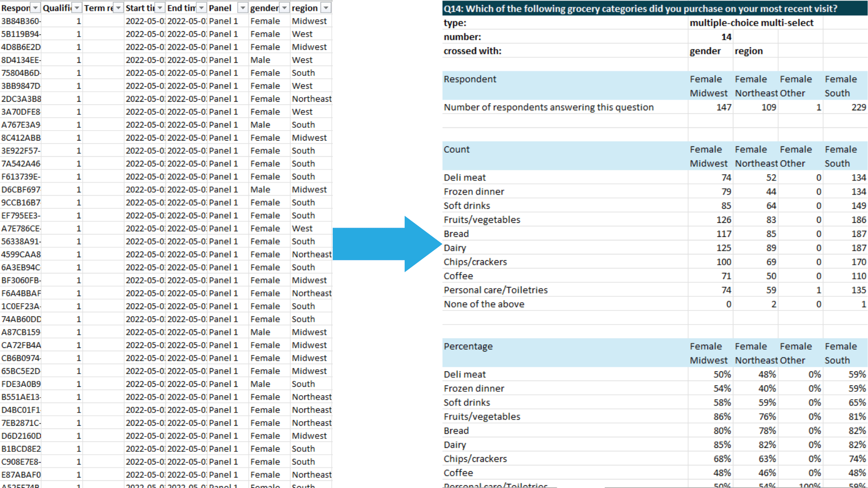Select the multiple-choice multi-select type cell
Screen dimensions: 868x488
point(751,23)
